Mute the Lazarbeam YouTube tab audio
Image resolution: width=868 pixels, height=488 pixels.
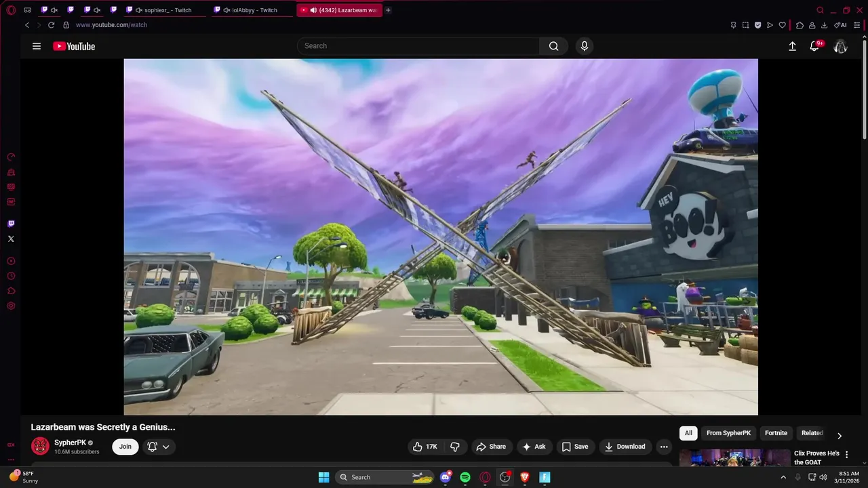[x=314, y=10]
